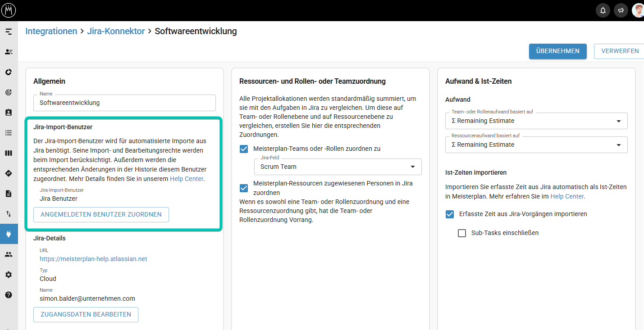The height and width of the screenshot is (330, 644).
Task: Click the VERWERFEN button
Action: click(620, 51)
